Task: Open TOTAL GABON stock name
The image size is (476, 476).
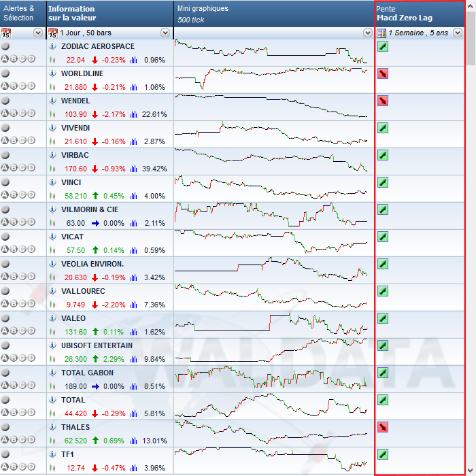Action: [88, 373]
